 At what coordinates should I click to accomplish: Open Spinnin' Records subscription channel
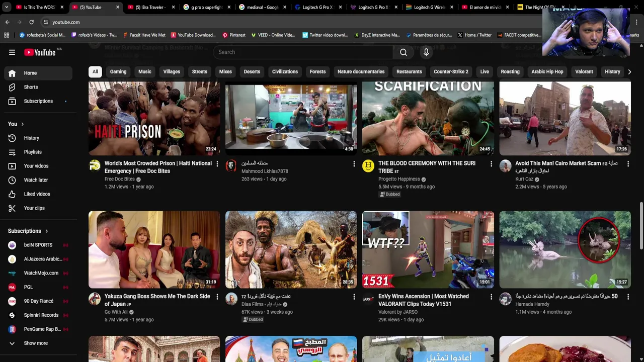pos(38,315)
